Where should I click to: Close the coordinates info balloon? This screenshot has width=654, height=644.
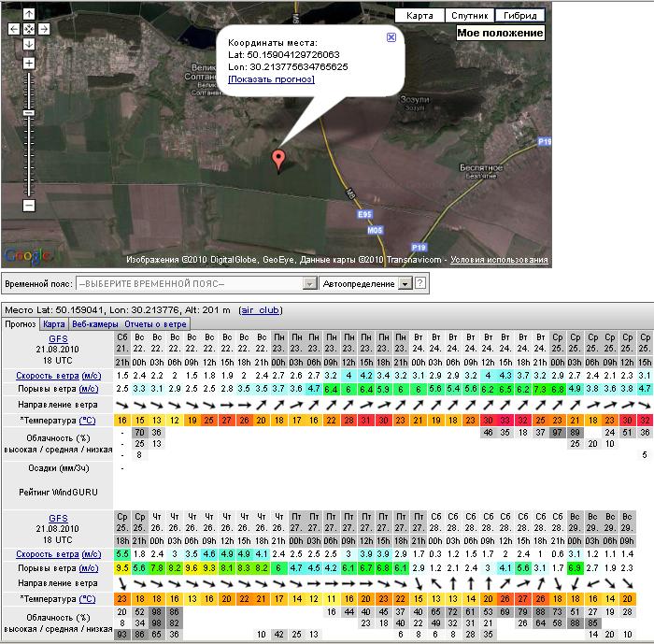(391, 37)
